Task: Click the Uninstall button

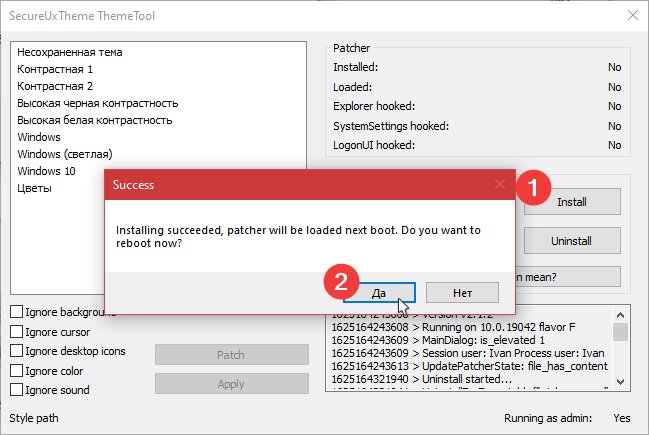Action: 572,240
